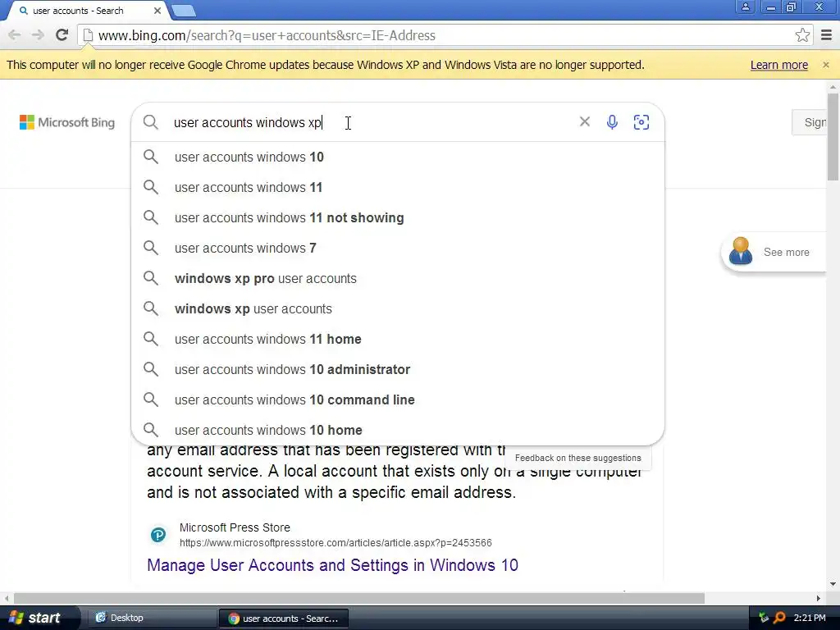Close the 'user accounts - Search' tab

click(x=157, y=11)
